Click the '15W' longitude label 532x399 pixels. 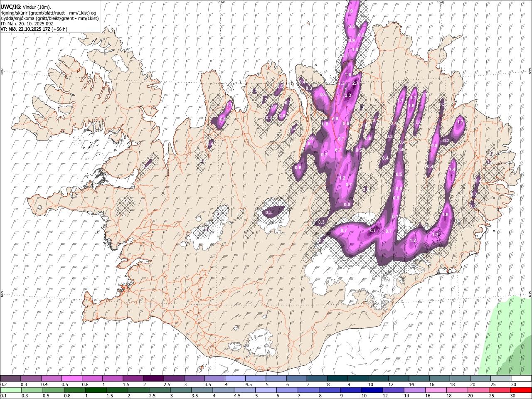point(440,2)
